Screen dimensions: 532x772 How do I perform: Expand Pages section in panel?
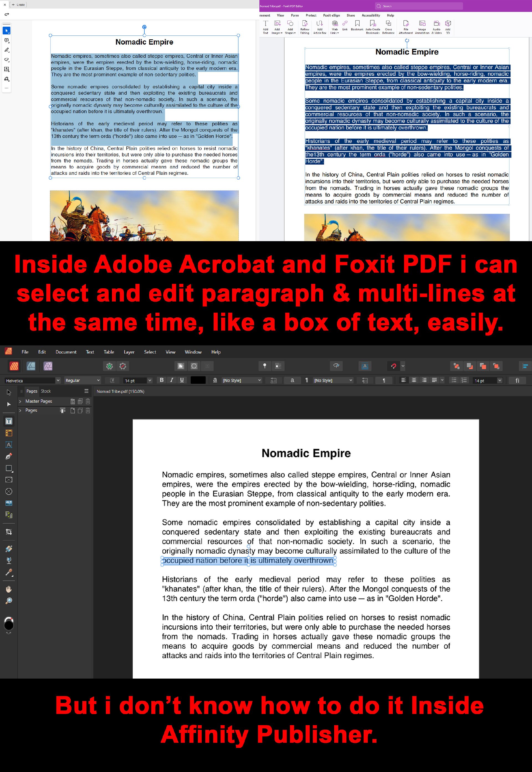(20, 411)
